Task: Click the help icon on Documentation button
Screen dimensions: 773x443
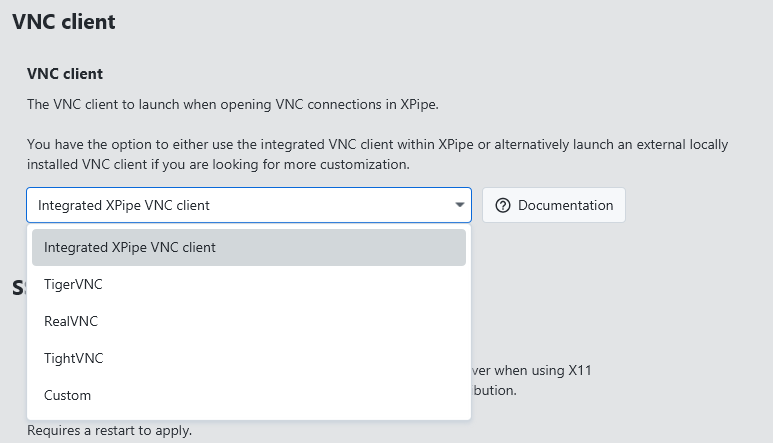Action: 503,205
